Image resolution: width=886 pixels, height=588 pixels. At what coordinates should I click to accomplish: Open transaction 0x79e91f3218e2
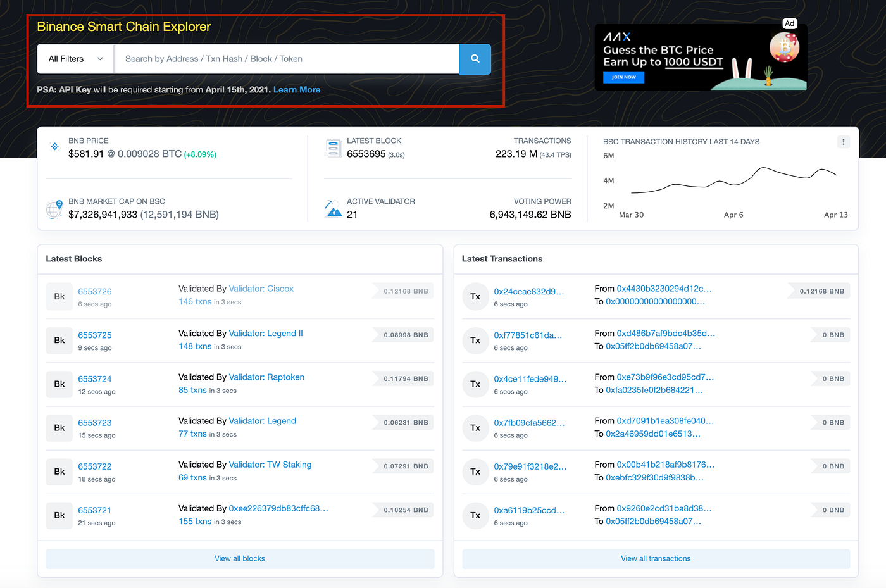click(530, 466)
